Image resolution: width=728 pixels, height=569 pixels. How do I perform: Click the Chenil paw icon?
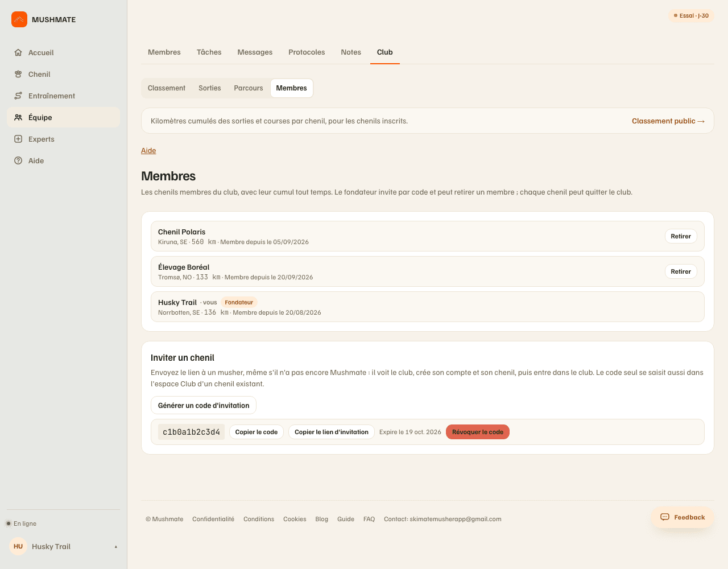[x=18, y=74]
